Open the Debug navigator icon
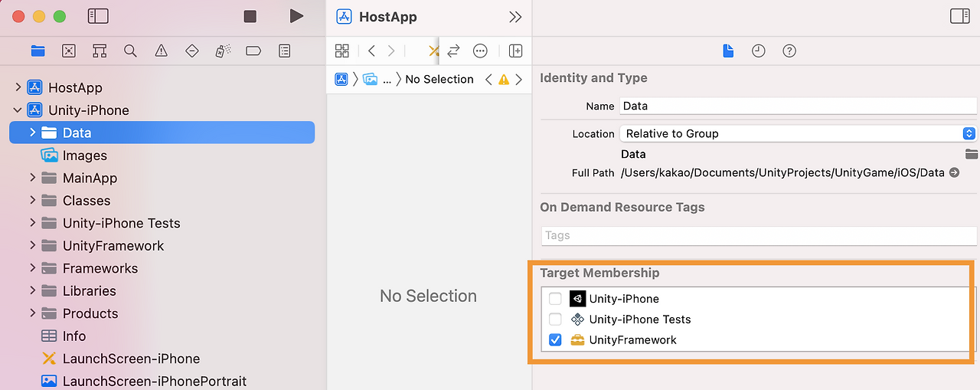This screenshot has width=980, height=390. pos(223,51)
